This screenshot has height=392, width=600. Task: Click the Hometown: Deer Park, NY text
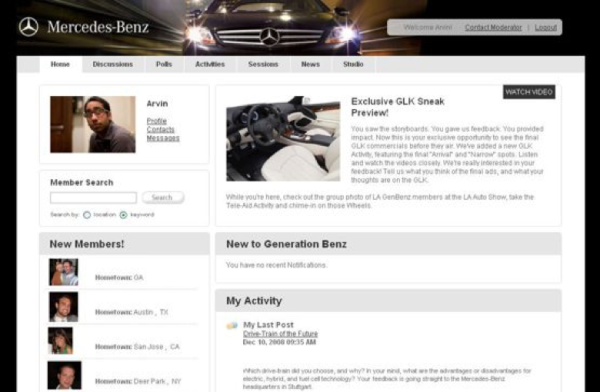pos(138,381)
